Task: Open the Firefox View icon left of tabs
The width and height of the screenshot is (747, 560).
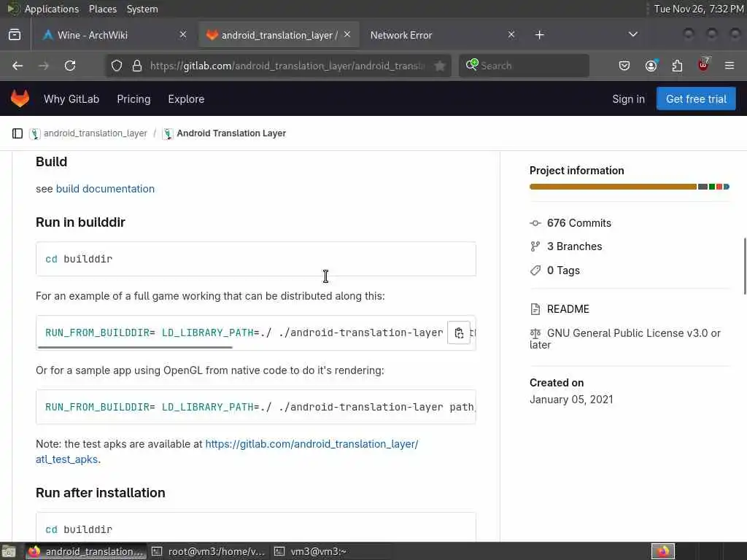Action: coord(15,35)
